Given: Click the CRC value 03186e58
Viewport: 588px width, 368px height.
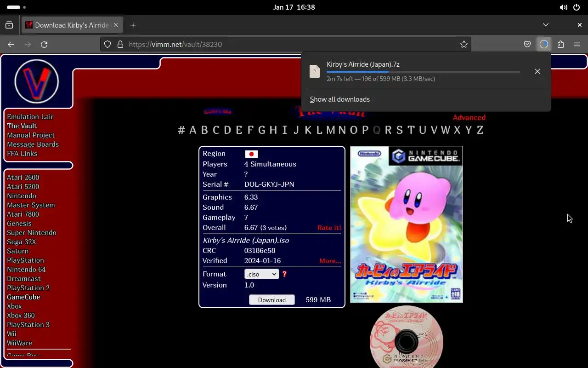Looking at the screenshot, I should point(260,251).
